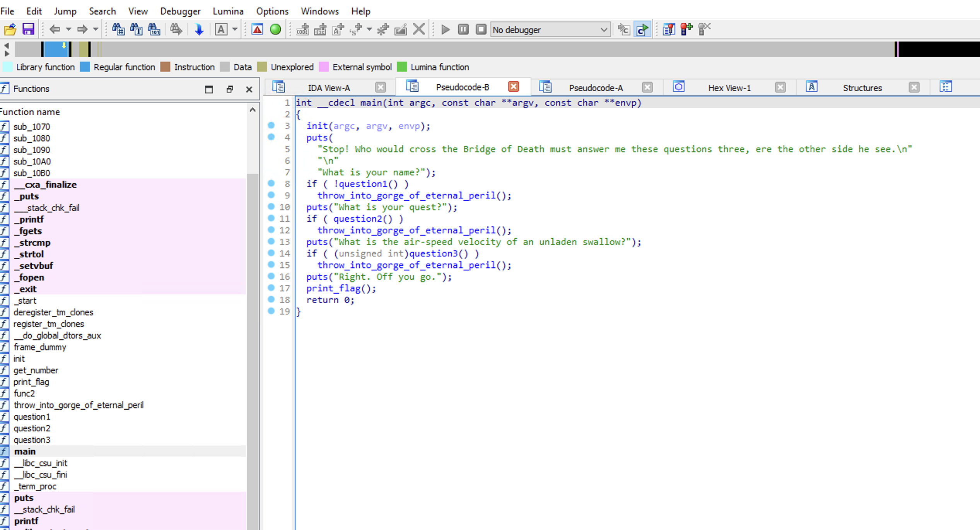Click the convert to CODE icon
Screen dimensions: 980x530
coord(302,29)
